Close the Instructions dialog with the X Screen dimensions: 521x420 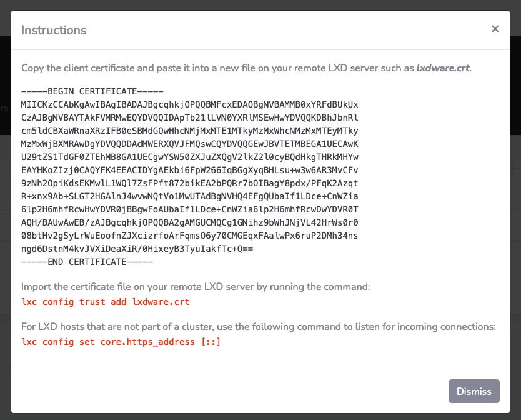[x=495, y=29]
